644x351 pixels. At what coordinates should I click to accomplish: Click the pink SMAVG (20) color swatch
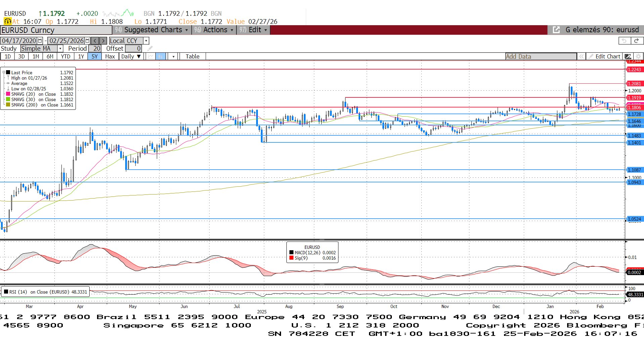[x=8, y=94]
